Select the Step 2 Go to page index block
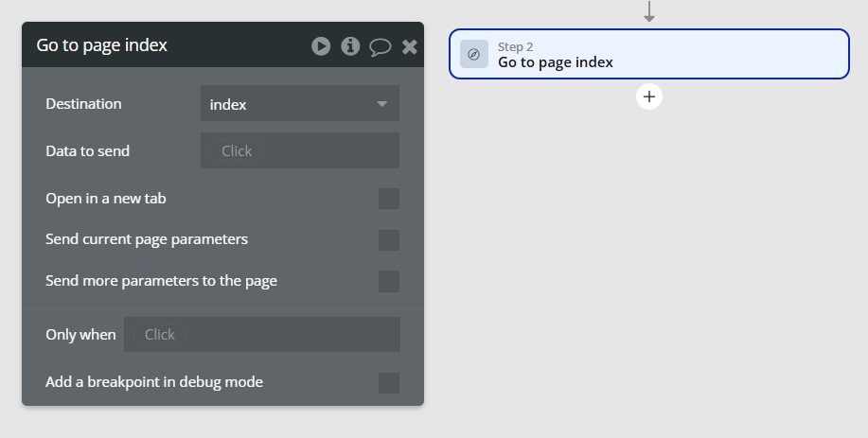Screen dimensions: 868x438 pos(648,54)
